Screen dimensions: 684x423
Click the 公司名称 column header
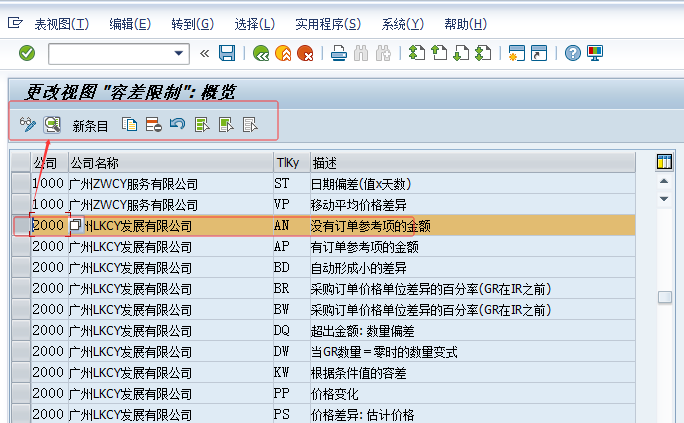point(171,163)
